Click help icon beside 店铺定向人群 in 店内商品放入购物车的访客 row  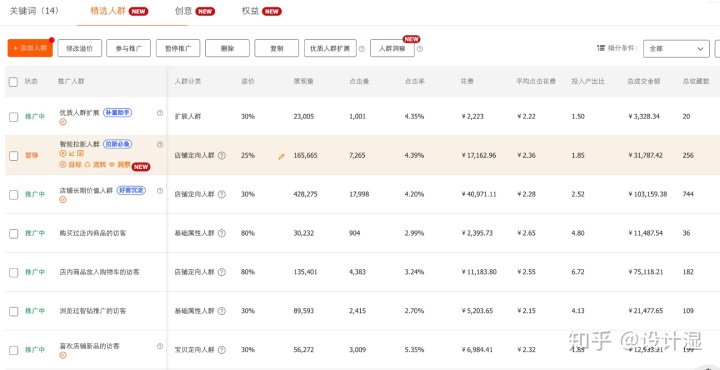click(222, 272)
